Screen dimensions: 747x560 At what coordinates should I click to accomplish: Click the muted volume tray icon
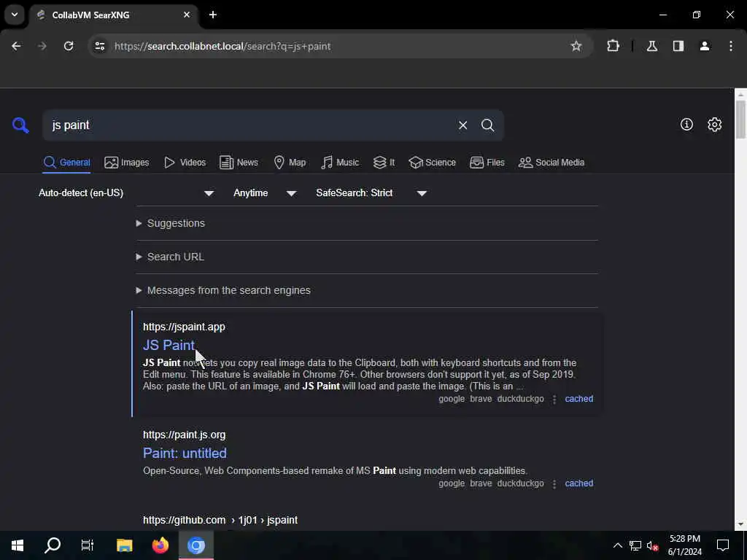coord(652,545)
